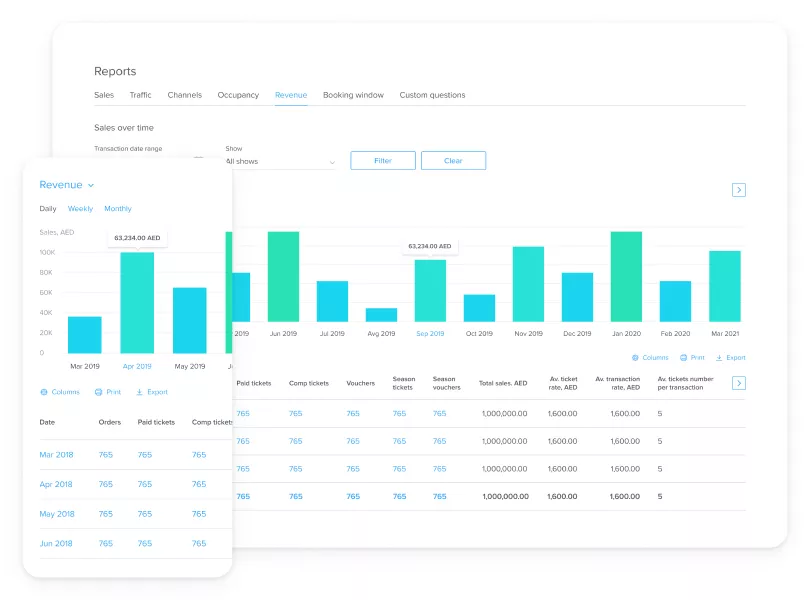Screen dimensions: 810x600
Task: Go to the Custom questions tab
Action: (432, 95)
